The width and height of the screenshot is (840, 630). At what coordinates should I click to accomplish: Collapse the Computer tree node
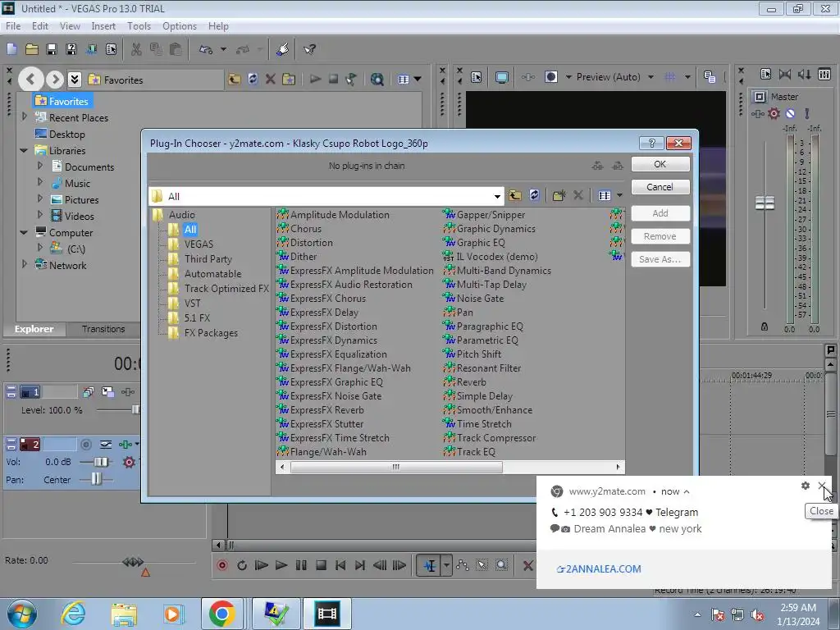[x=24, y=232]
